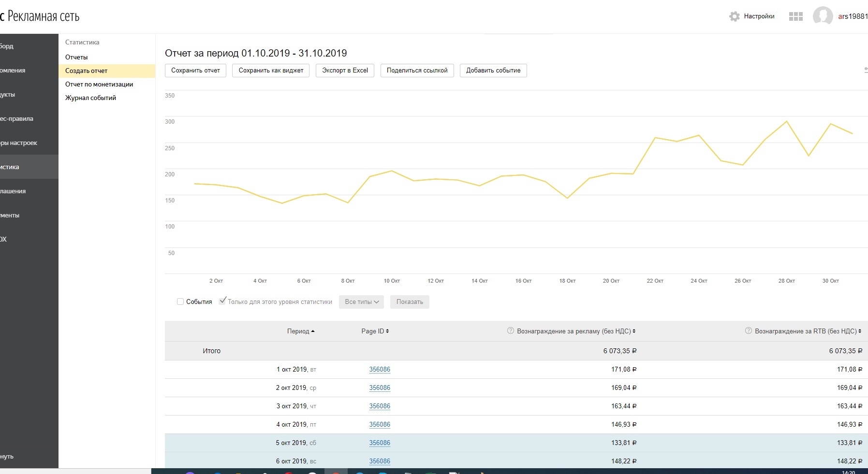This screenshot has height=474, width=868.
Task: Sort by the Page ID column arrows
Action: [x=387, y=331]
